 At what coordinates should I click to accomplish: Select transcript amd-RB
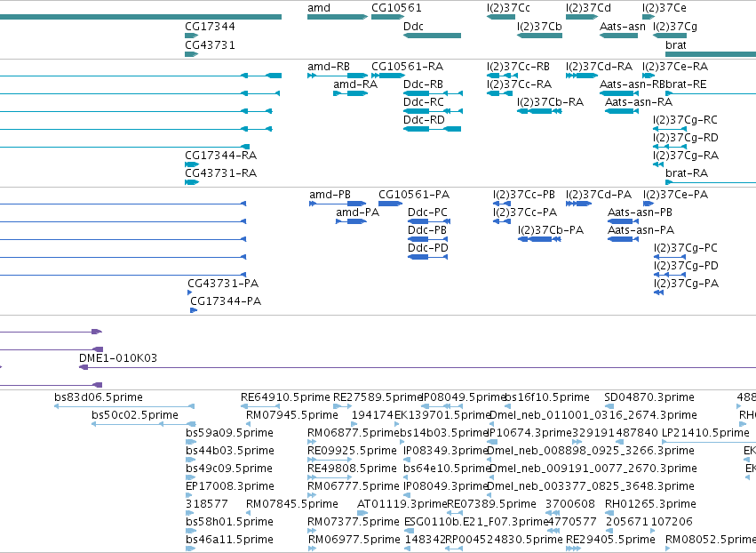pos(329,66)
